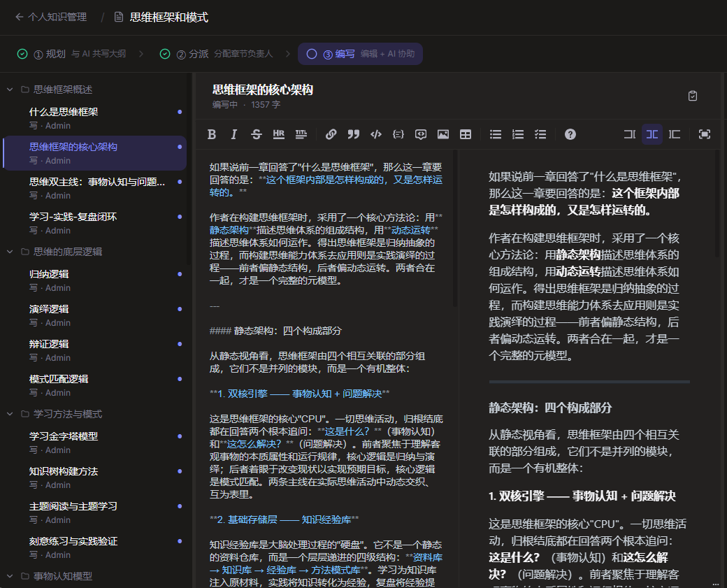Insert a bulleted list
Image resolution: width=727 pixels, height=588 pixels.
[496, 134]
